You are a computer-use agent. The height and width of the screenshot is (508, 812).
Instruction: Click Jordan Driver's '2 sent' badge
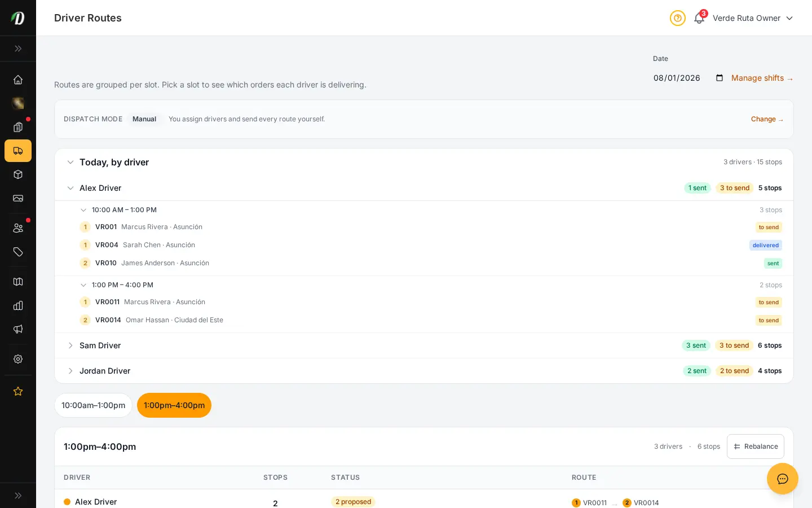point(697,371)
